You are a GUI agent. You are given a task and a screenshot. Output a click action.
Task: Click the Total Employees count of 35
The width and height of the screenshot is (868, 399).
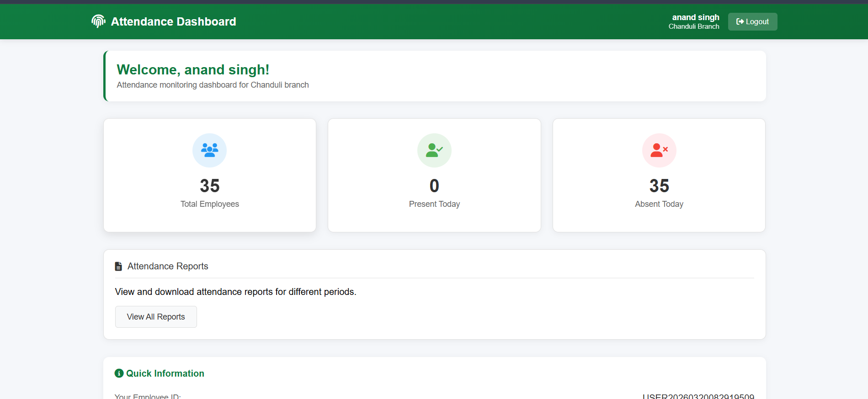point(209,186)
